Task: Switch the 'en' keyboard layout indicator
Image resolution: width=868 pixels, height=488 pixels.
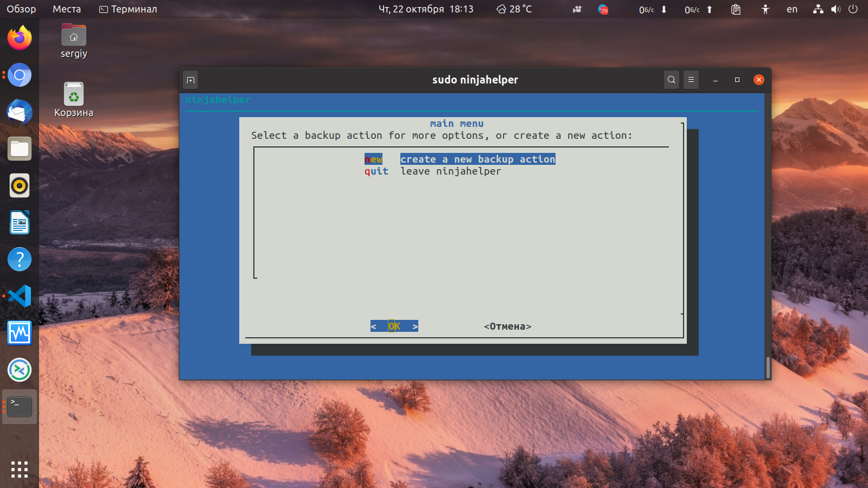Action: tap(792, 9)
